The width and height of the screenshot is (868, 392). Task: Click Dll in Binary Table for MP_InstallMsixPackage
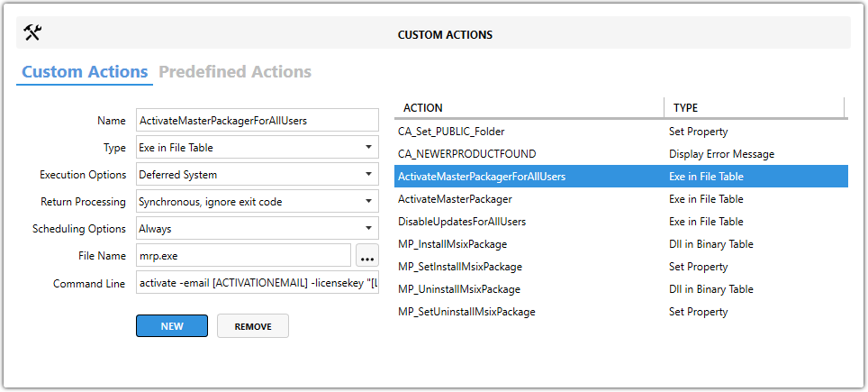[710, 244]
